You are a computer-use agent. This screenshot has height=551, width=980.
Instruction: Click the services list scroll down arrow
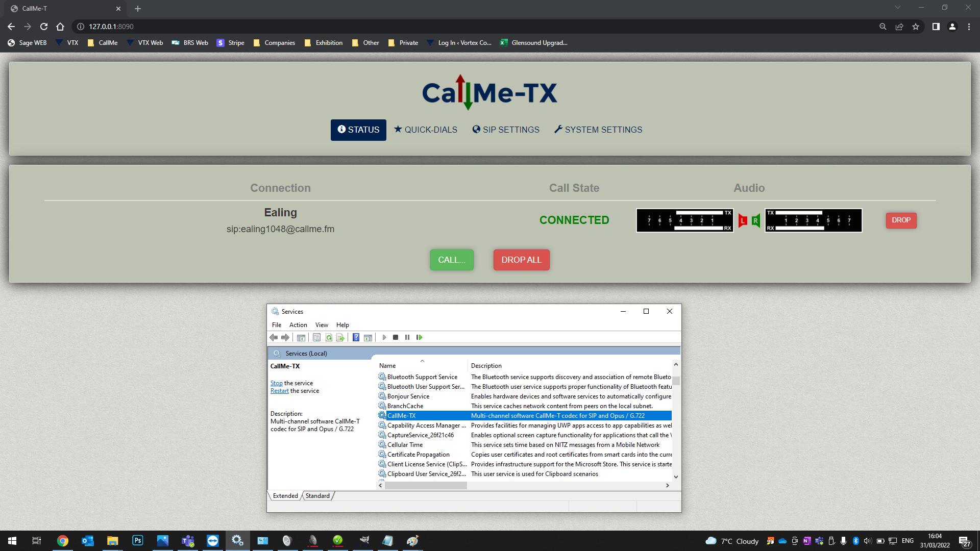pyautogui.click(x=676, y=477)
